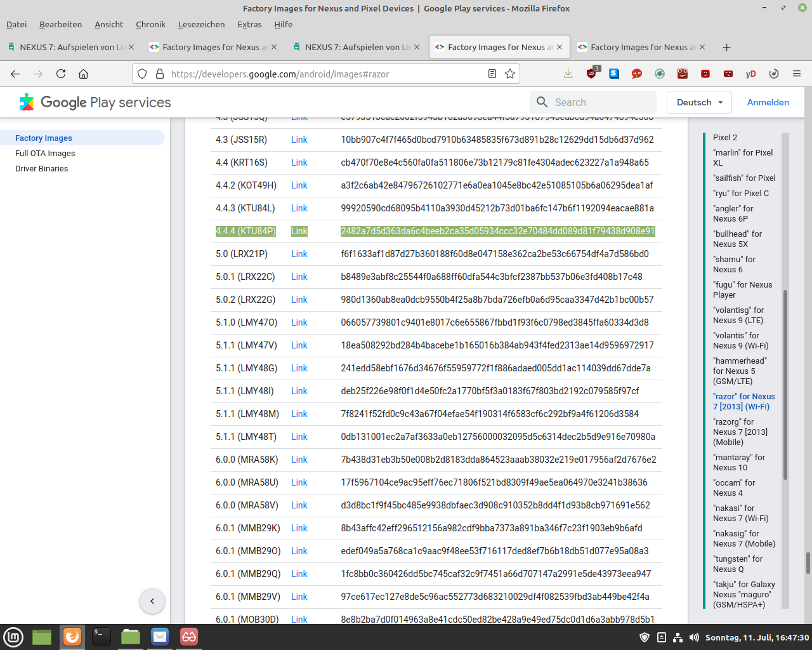The width and height of the screenshot is (812, 650).
Task: Collapse the left navigation sidebar
Action: click(x=152, y=601)
